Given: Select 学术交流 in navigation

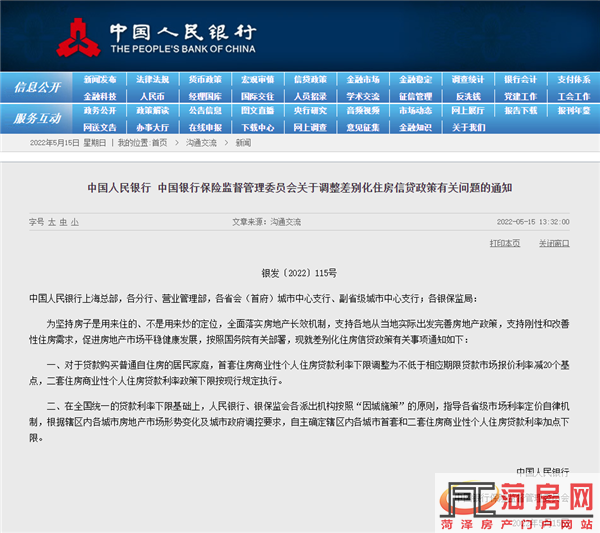Looking at the screenshot, I should pyautogui.click(x=363, y=96).
